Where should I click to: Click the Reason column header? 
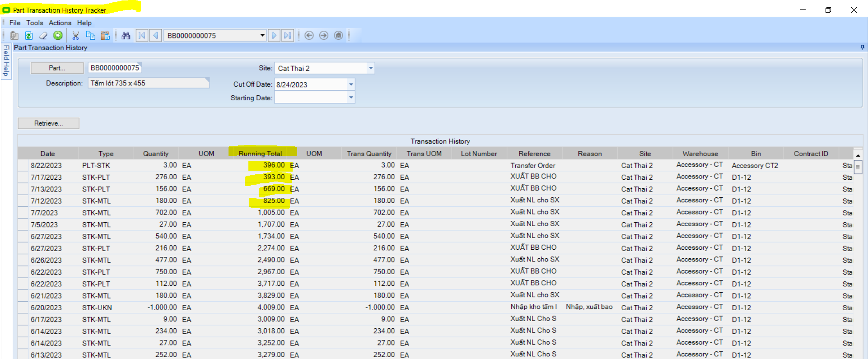tap(590, 154)
